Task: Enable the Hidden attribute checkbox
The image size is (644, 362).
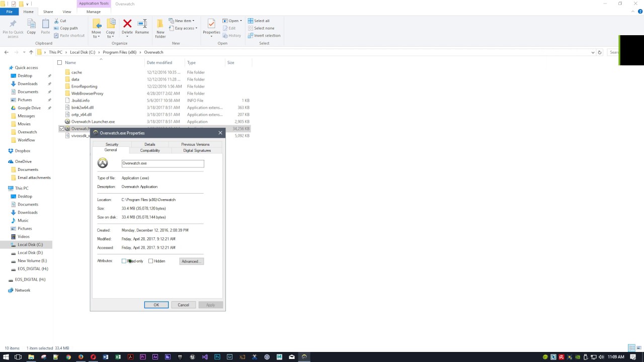Action: (150, 261)
